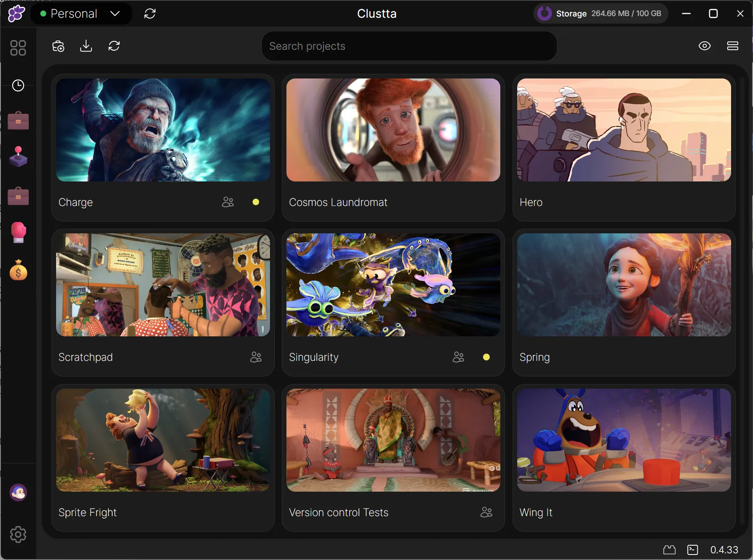Open the Sprite Fright thumbnail
This screenshot has width=753, height=560.
(x=163, y=440)
